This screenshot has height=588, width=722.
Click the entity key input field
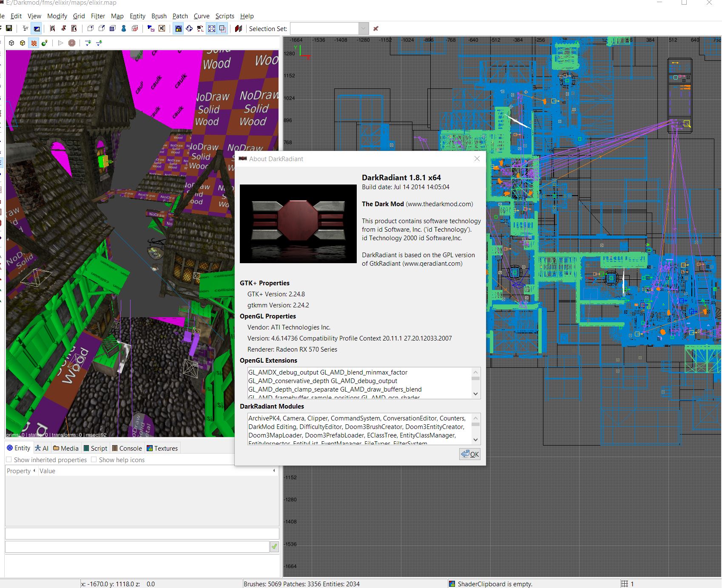tap(142, 534)
